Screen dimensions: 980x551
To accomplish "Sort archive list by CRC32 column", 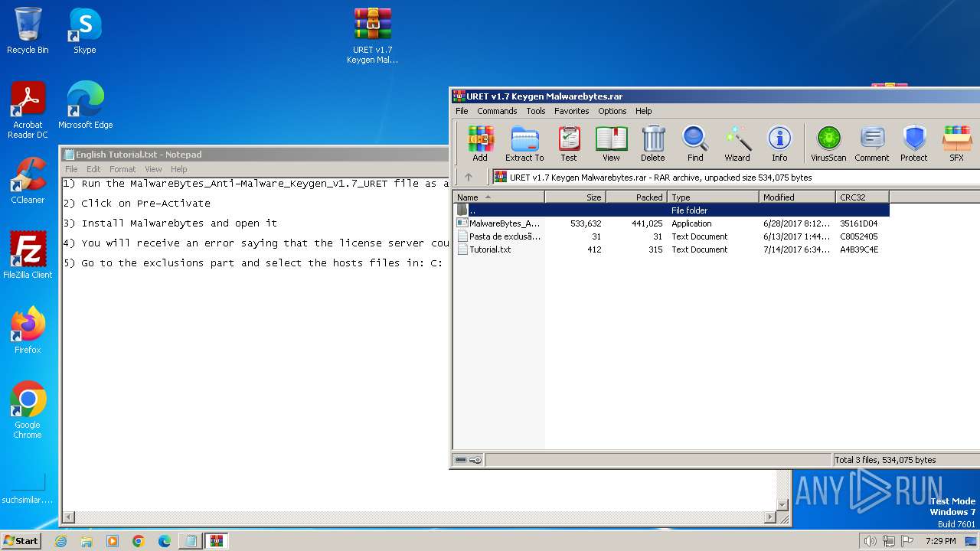I will coord(862,197).
